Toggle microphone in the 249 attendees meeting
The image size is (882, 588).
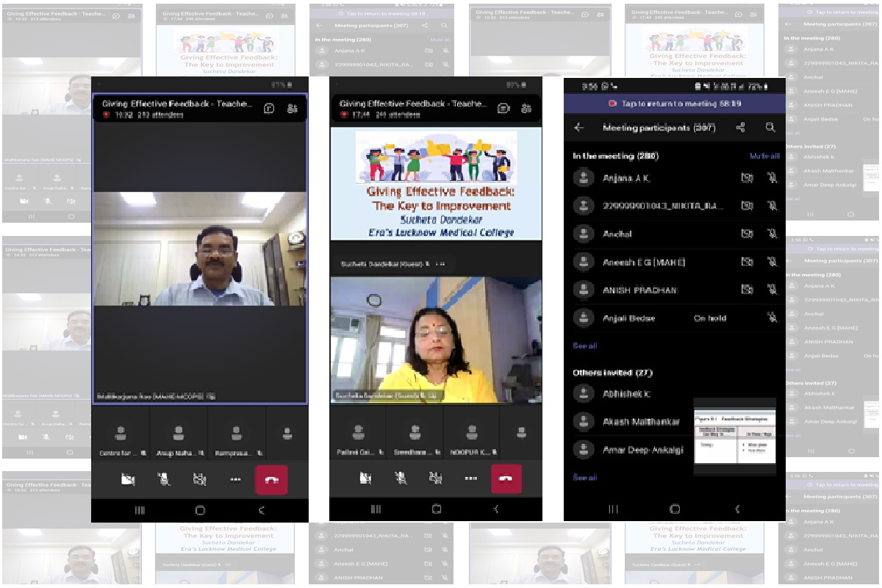[401, 478]
